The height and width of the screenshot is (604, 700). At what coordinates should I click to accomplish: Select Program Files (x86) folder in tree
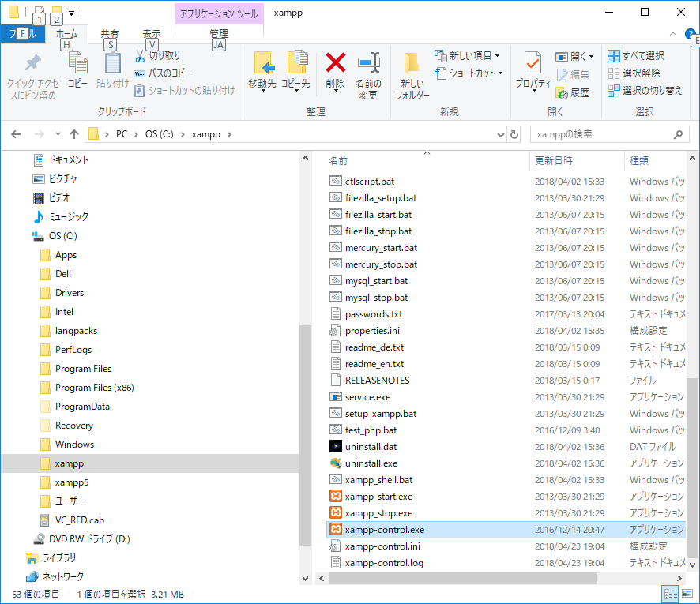click(x=94, y=388)
